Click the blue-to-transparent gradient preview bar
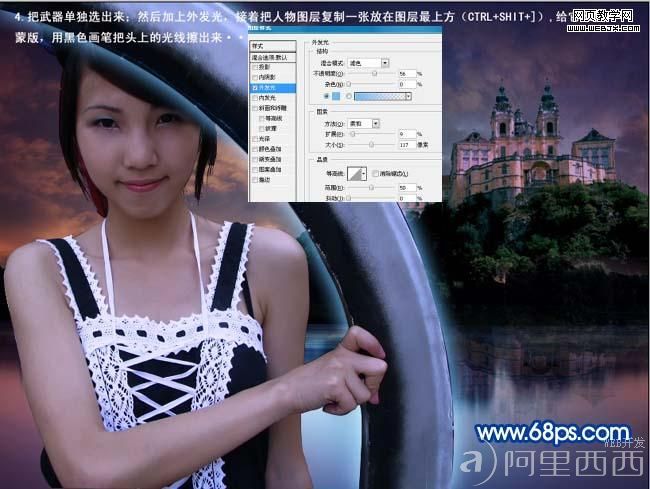 [x=380, y=96]
